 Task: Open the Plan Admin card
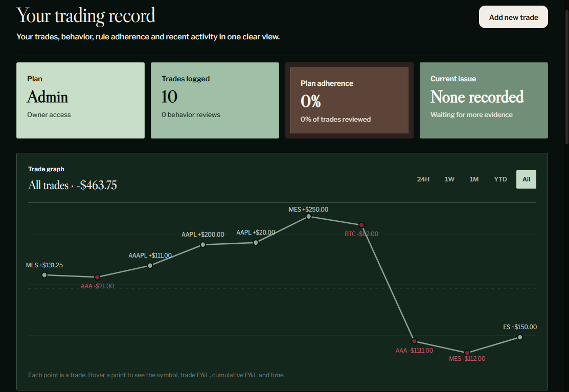[81, 101]
